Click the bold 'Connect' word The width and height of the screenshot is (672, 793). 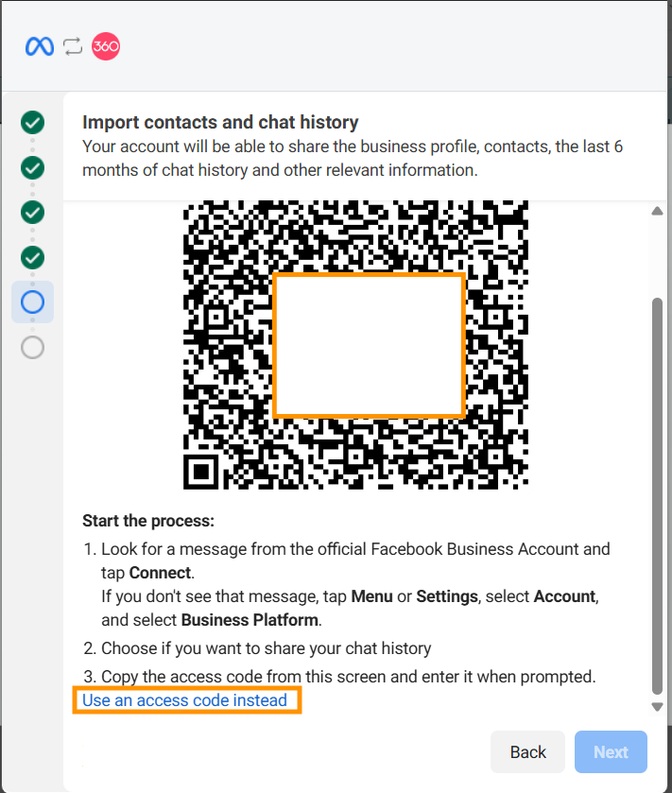click(161, 573)
